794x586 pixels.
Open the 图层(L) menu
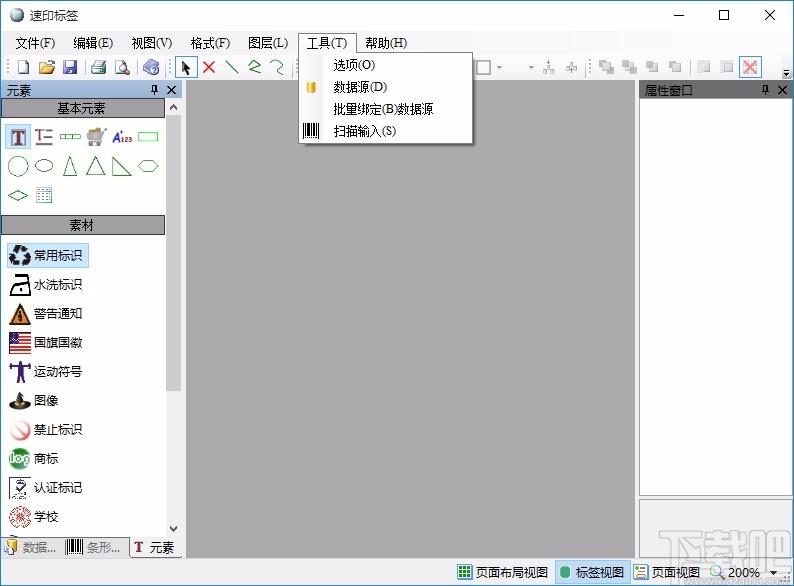click(268, 43)
